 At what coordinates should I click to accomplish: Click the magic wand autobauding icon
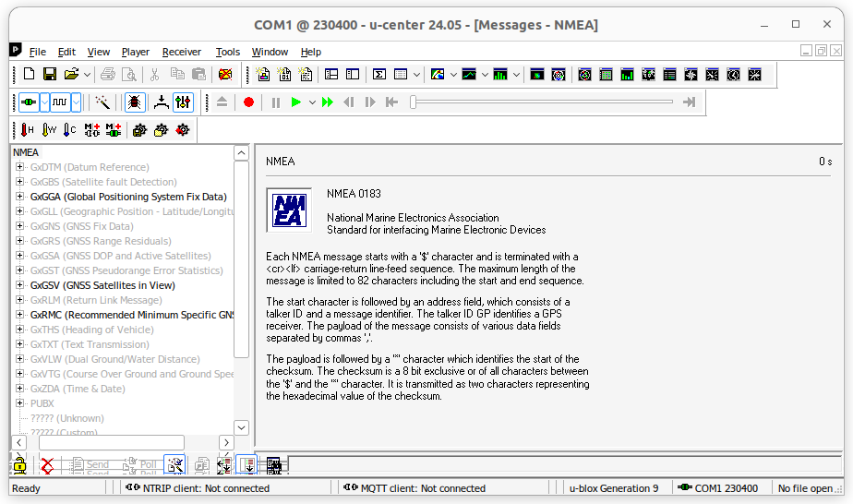(102, 102)
